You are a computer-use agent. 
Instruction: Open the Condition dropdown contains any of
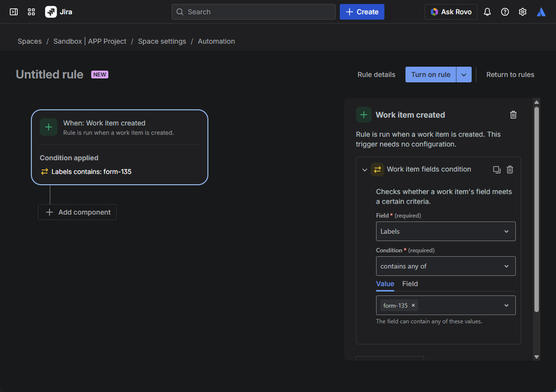446,266
